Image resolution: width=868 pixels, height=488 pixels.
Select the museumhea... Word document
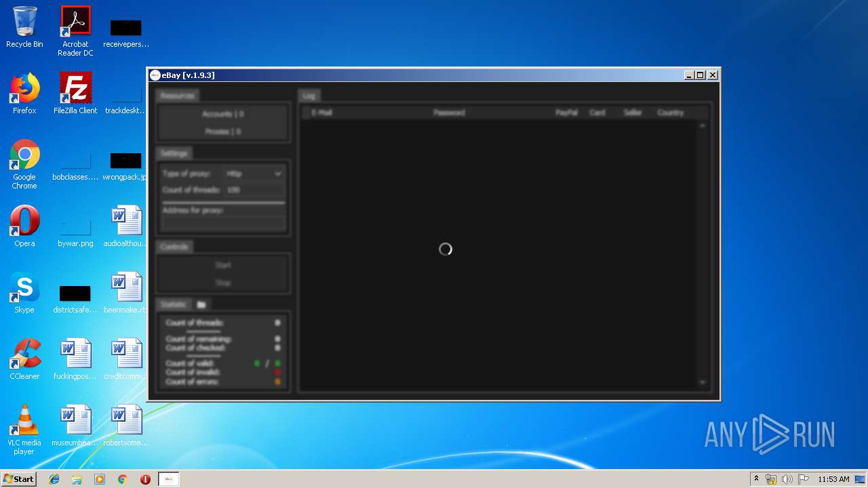75,426
